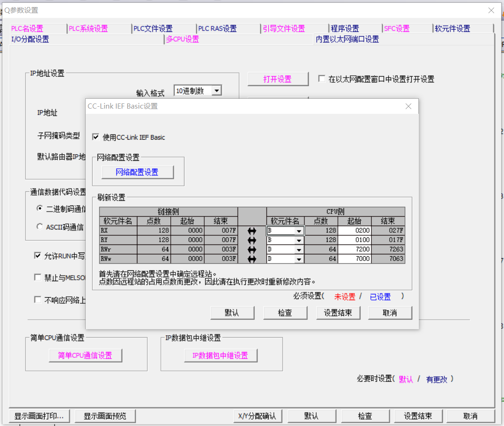Screen dimensions: 504x426
Task: Open the 多CPU设置 tab
Action: (182, 39)
